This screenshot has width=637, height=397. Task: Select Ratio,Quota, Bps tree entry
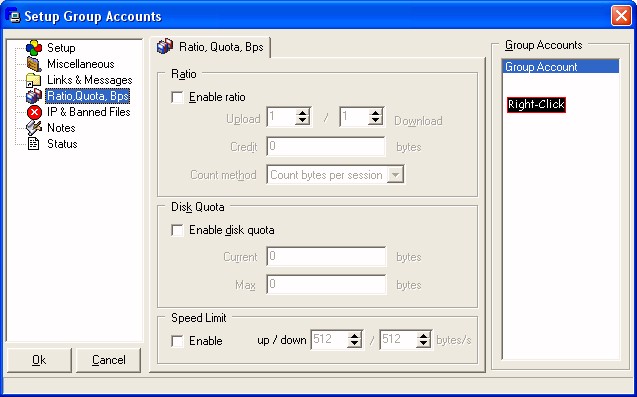pos(88,96)
